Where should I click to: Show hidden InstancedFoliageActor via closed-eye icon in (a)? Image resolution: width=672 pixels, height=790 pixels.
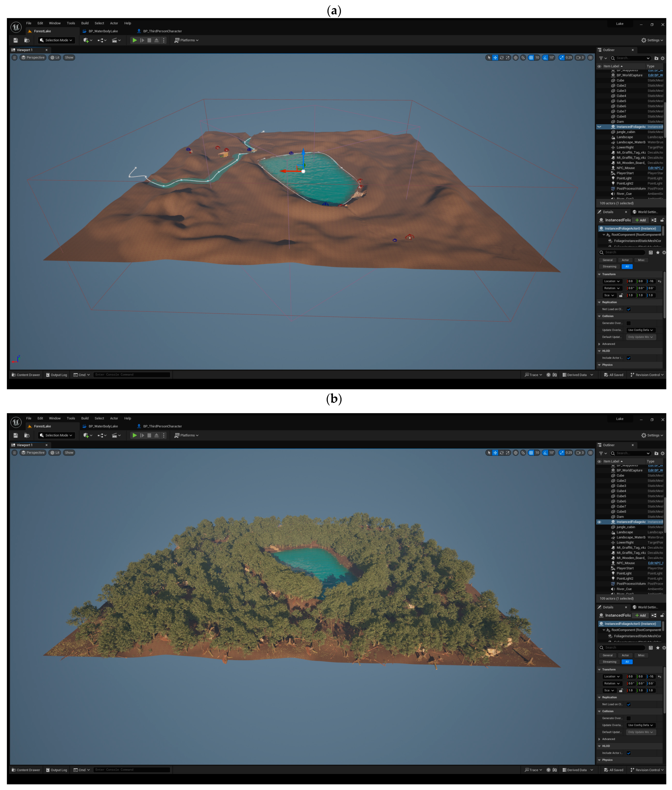tap(599, 127)
